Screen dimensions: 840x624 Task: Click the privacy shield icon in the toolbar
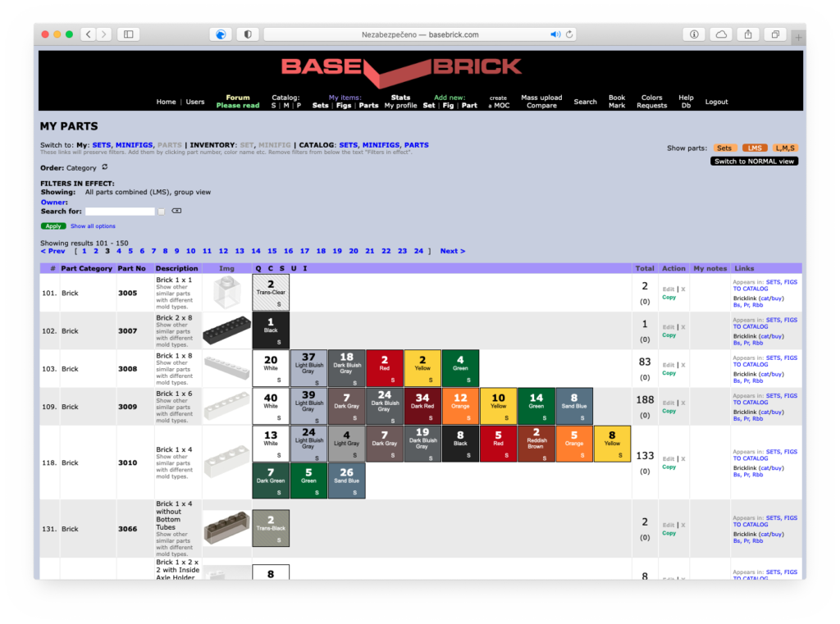tap(248, 34)
